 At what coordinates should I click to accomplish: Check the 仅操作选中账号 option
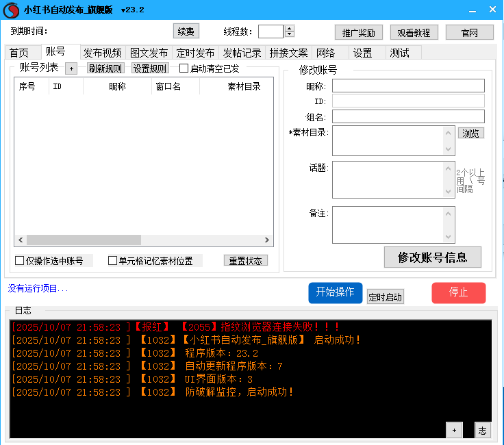[20, 261]
